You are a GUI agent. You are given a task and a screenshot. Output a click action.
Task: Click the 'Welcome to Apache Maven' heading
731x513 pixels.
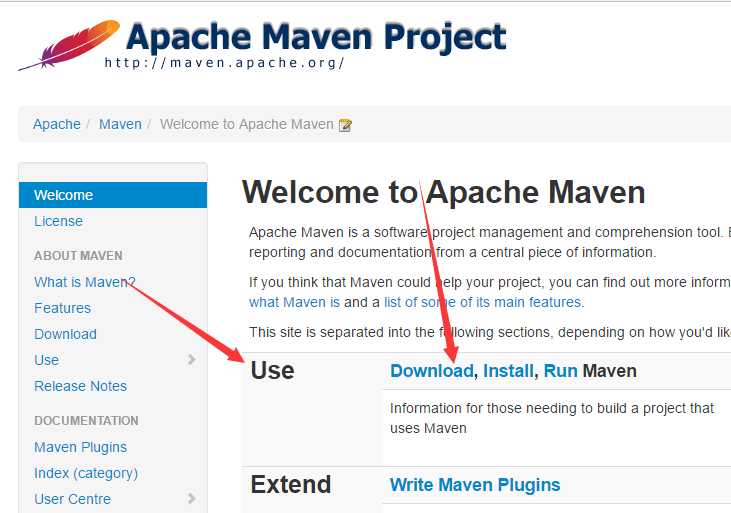[443, 192]
